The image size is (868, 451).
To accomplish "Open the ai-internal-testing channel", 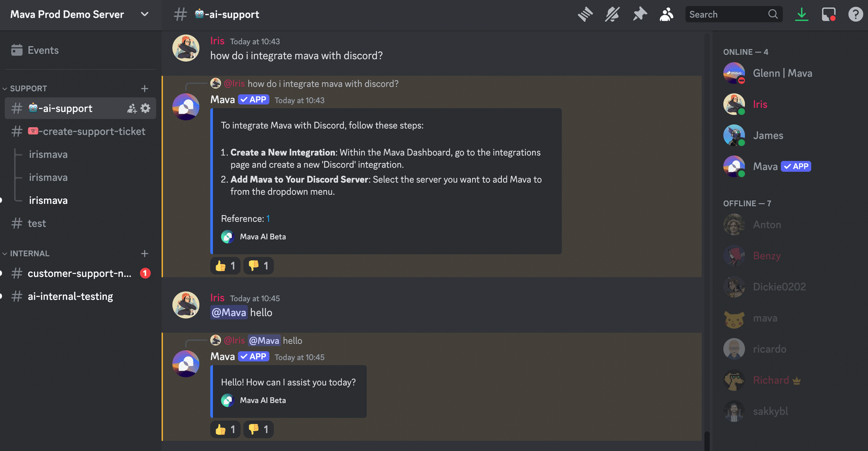I will click(70, 296).
